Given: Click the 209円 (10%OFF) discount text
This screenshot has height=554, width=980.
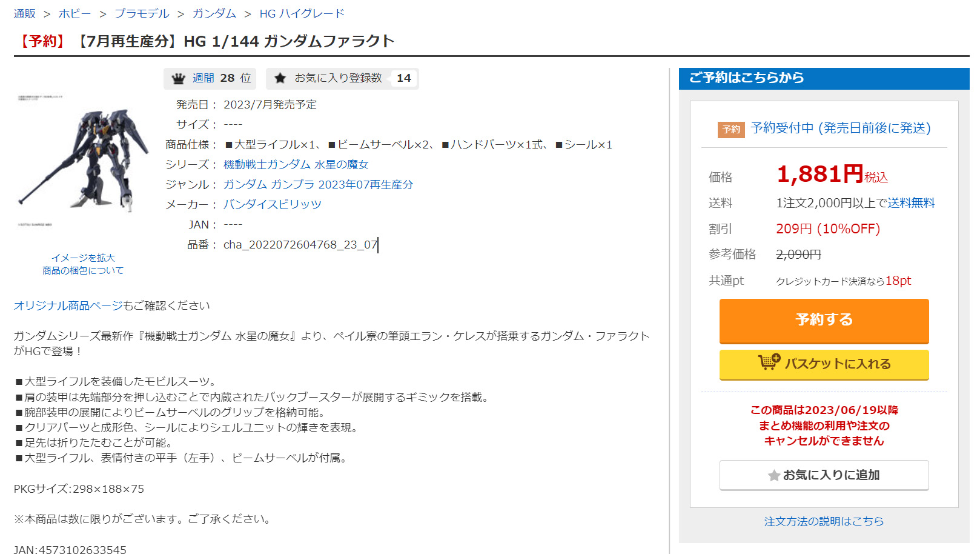Looking at the screenshot, I should coord(828,229).
